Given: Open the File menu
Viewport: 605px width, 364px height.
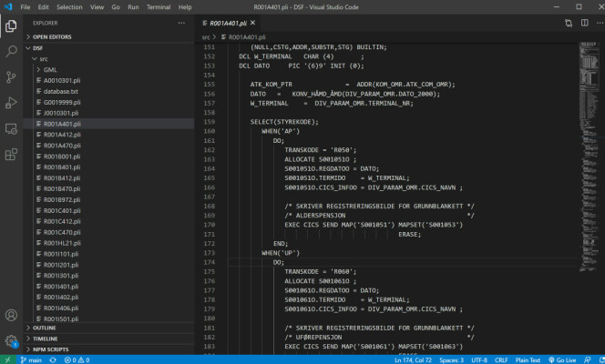Looking at the screenshot, I should (26, 7).
